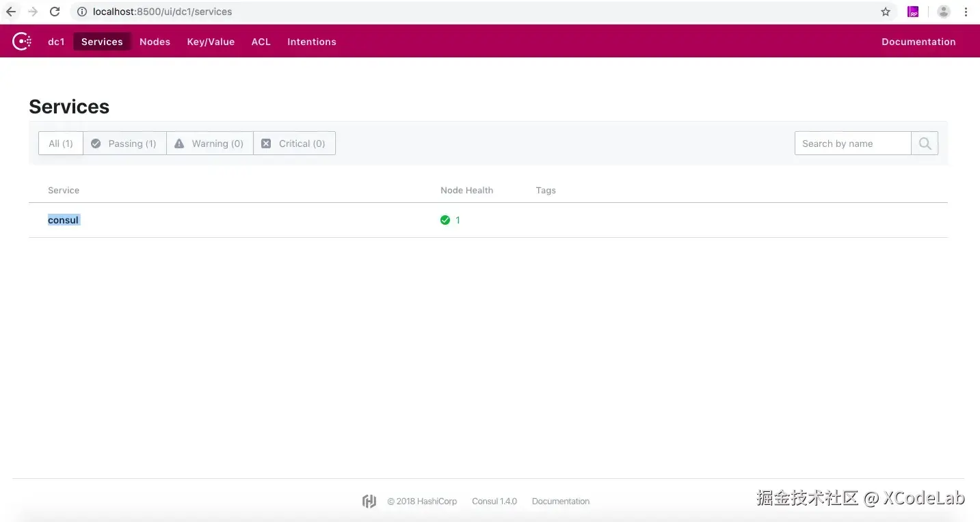The height and width of the screenshot is (522, 980).
Task: Click the browser address bar URL
Action: pos(162,12)
